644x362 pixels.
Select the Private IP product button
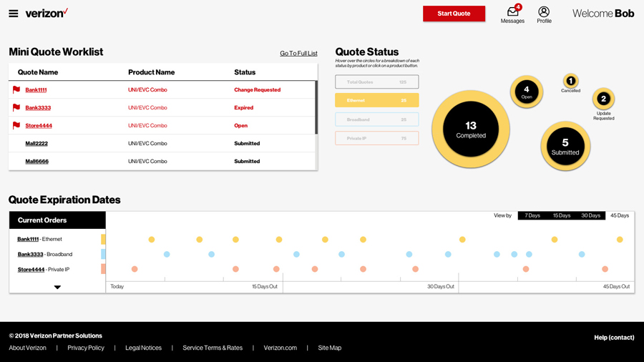tap(377, 138)
